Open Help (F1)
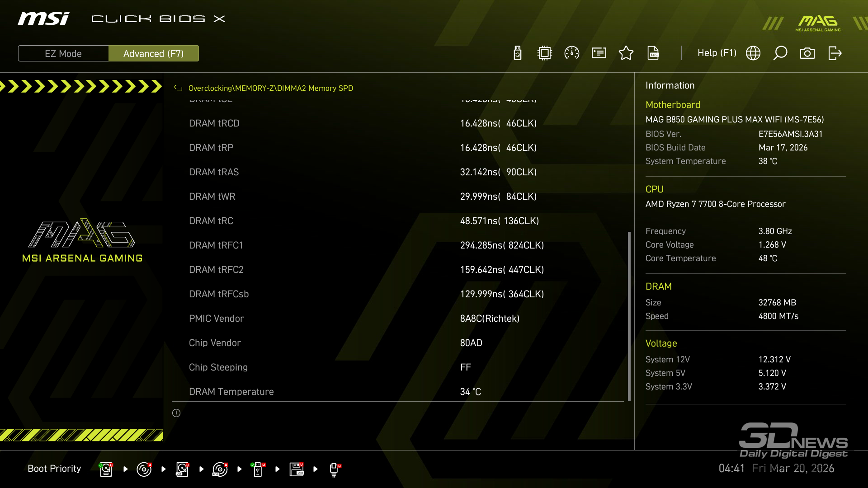Screen dimensions: 868x488 (717, 53)
